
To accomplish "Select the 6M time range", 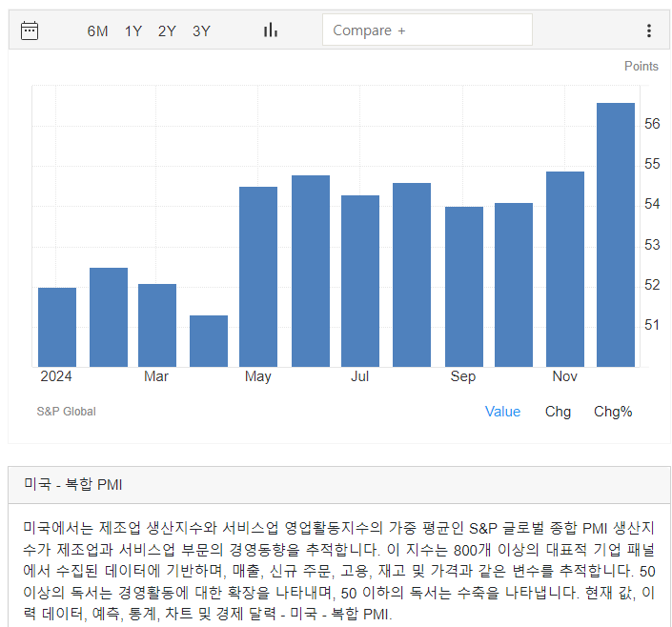I will click(x=97, y=31).
